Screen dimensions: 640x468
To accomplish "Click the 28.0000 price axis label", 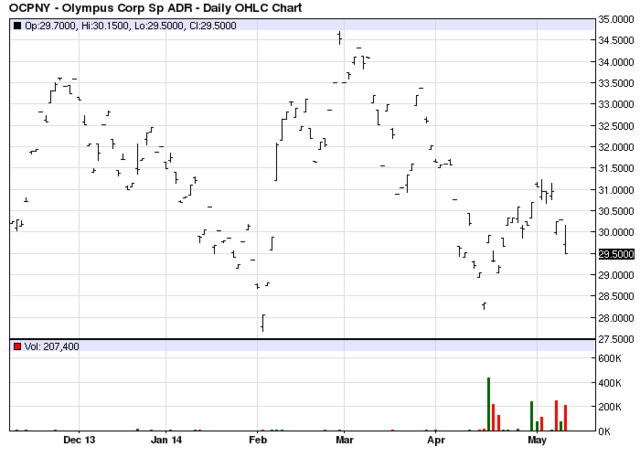I will (x=616, y=318).
